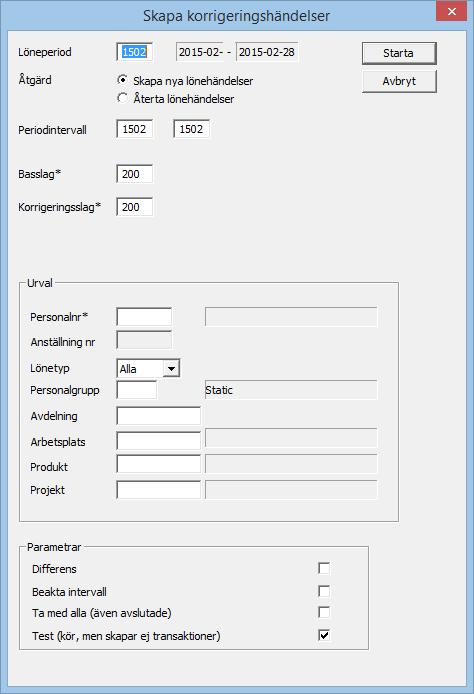
Task: Select 'Återta lönehändelser' radio option
Action: click(123, 98)
